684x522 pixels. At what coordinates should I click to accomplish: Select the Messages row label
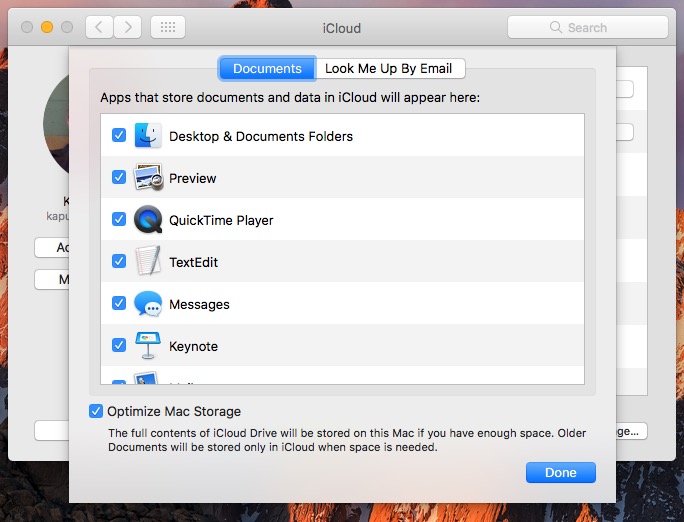(199, 304)
